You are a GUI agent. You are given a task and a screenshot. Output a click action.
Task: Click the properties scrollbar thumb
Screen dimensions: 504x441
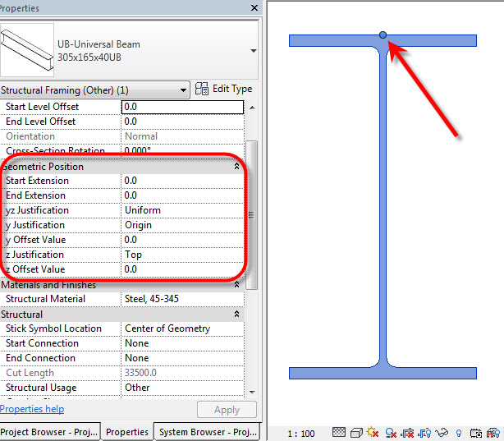[252, 215]
